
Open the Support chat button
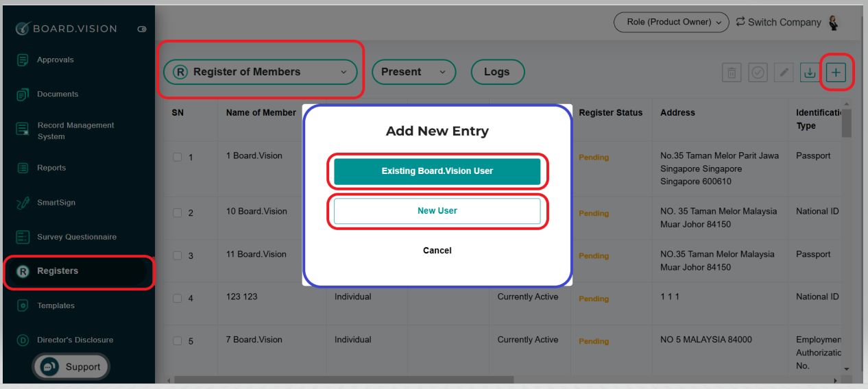[71, 366]
